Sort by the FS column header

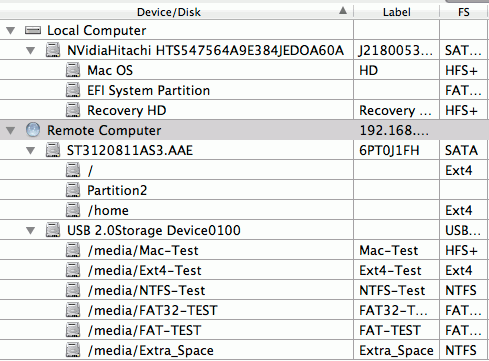coord(464,12)
